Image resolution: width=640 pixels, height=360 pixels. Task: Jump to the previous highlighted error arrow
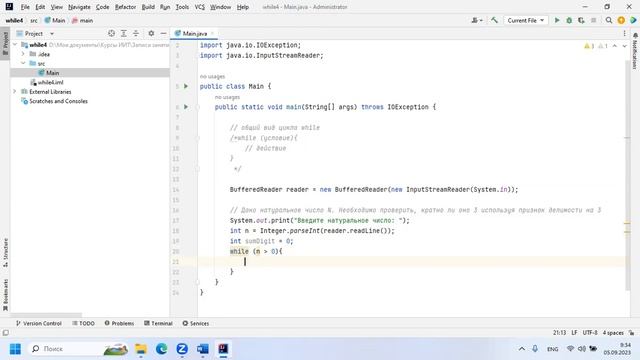tap(615, 46)
